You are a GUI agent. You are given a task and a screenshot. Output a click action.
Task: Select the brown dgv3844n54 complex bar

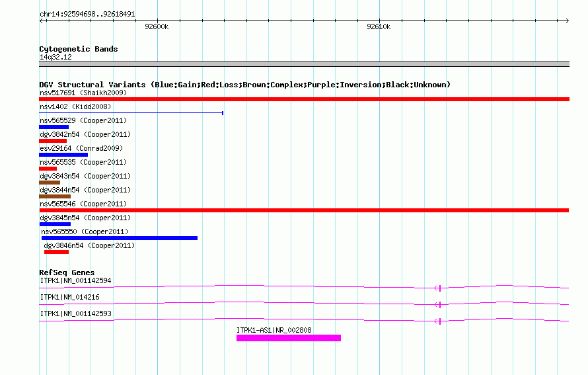click(x=55, y=196)
